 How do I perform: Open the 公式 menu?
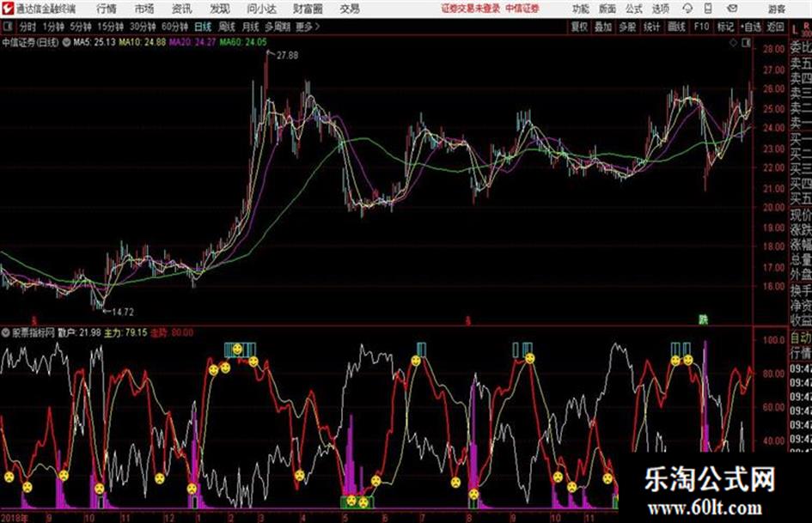point(634,9)
